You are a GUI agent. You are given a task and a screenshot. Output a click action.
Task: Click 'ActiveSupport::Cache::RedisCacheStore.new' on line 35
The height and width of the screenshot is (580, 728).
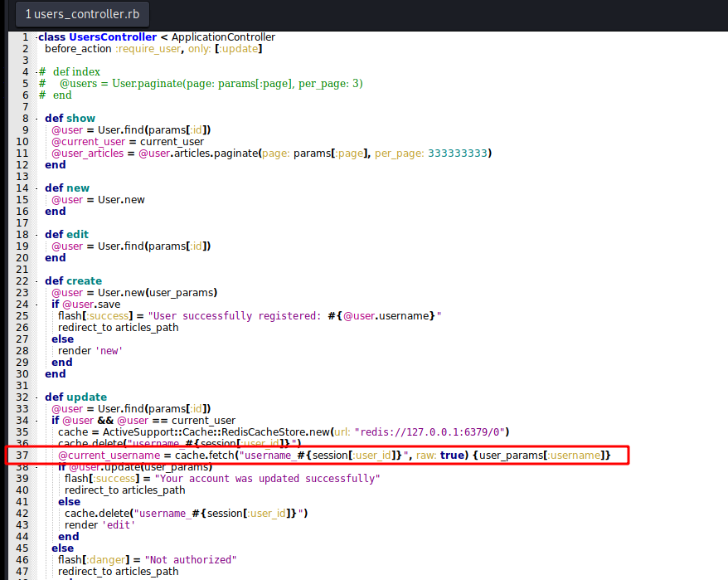tap(216, 432)
